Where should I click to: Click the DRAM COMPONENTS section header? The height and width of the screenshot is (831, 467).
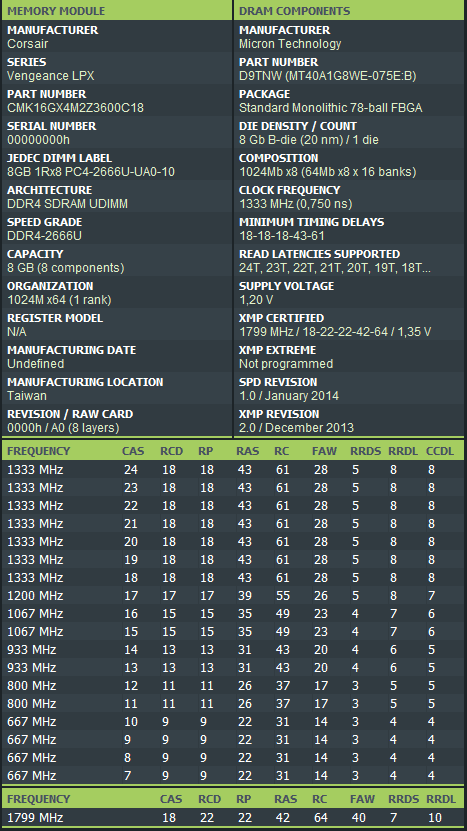(x=349, y=11)
